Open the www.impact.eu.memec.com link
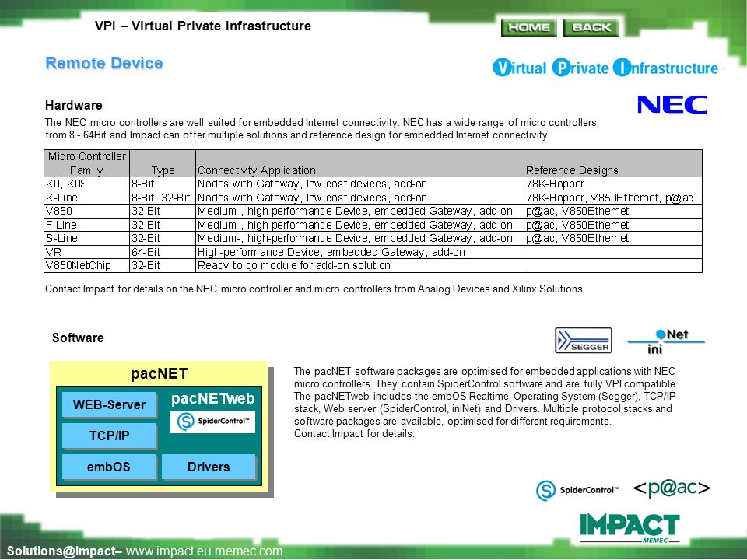Image resolution: width=747 pixels, height=560 pixels. pos(205,551)
